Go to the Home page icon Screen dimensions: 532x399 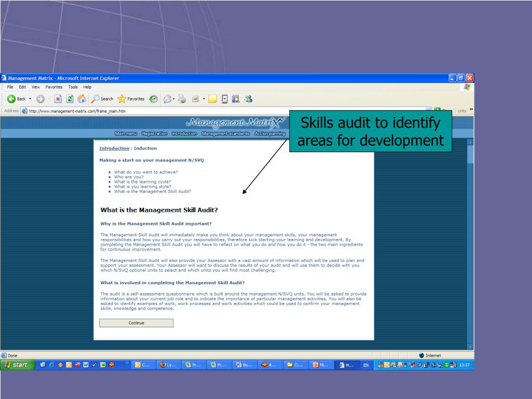pos(82,99)
